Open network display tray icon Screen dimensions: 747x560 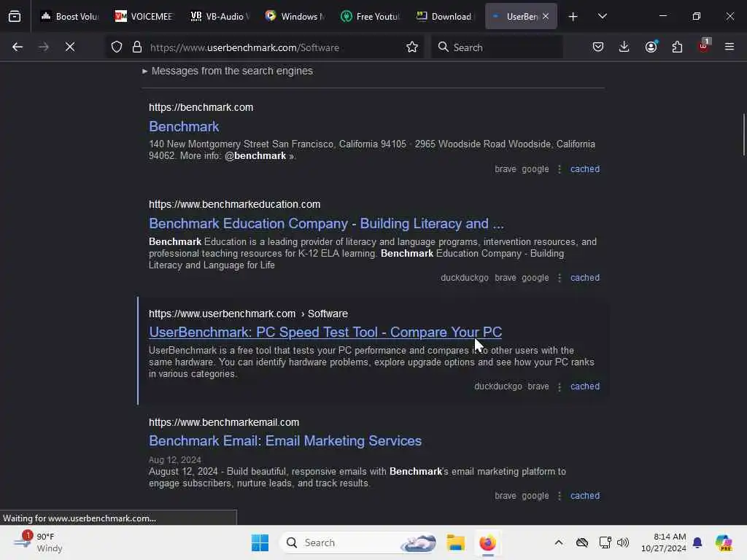coord(605,542)
